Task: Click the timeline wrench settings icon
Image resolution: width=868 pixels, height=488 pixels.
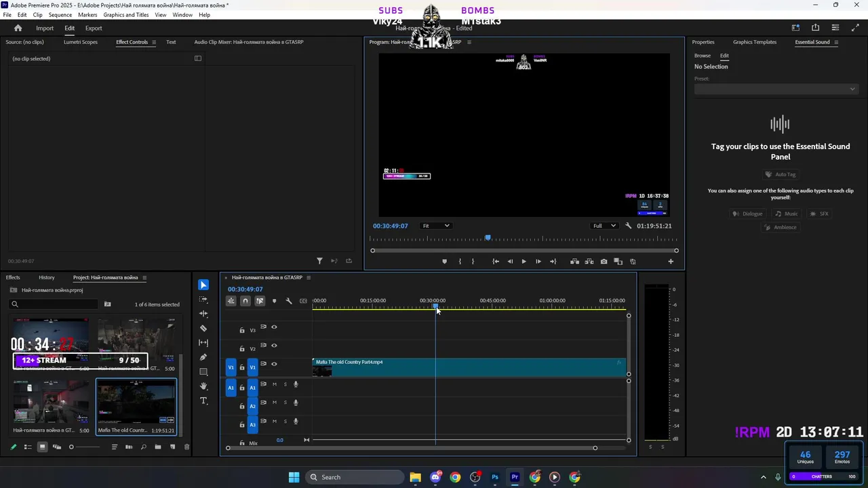Action: (289, 301)
